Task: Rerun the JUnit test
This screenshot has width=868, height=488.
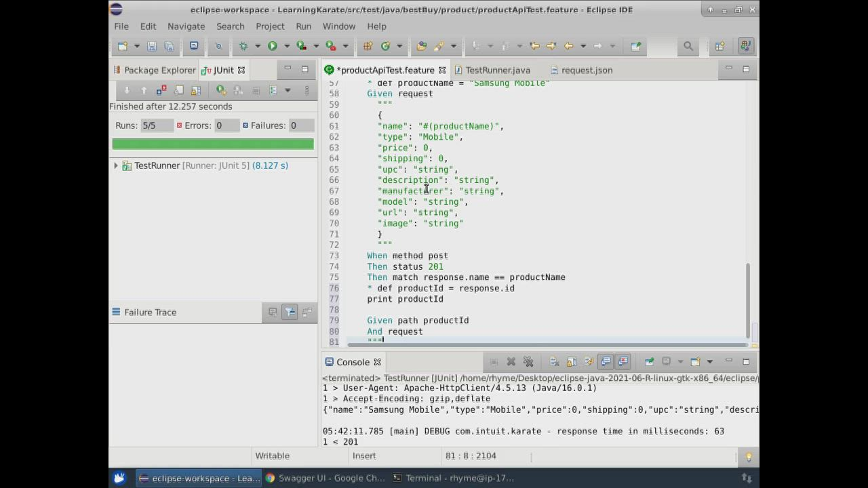Action: click(220, 90)
